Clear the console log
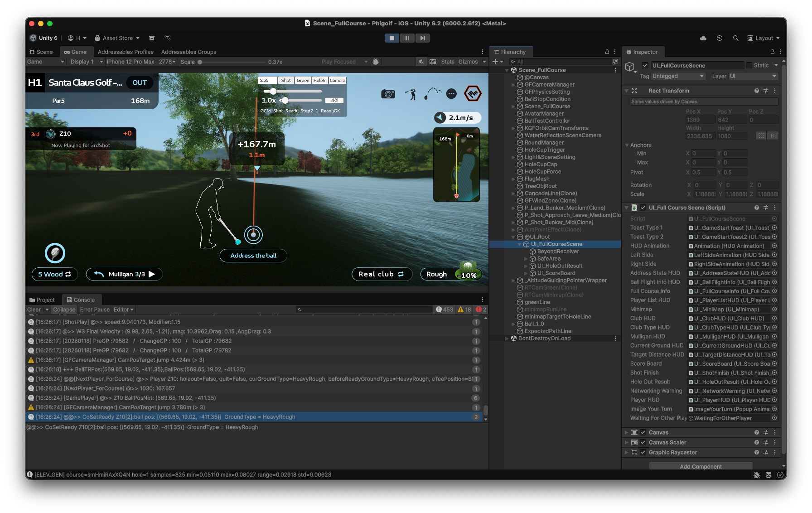The width and height of the screenshot is (812, 513). coord(34,310)
